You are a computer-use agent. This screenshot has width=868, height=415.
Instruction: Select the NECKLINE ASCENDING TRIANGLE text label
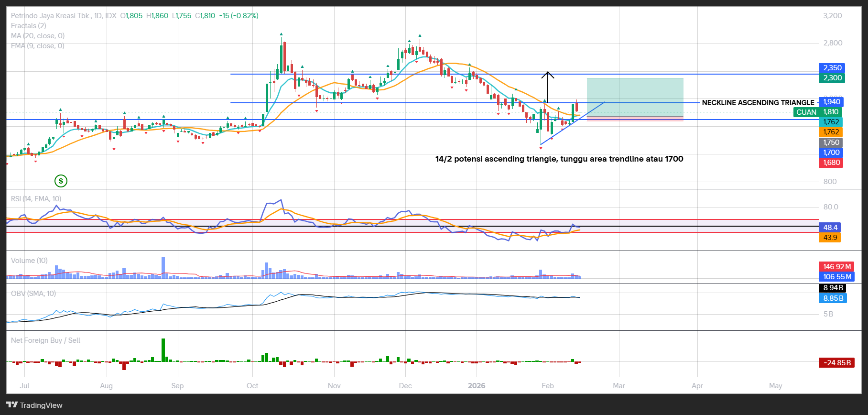[x=758, y=103]
